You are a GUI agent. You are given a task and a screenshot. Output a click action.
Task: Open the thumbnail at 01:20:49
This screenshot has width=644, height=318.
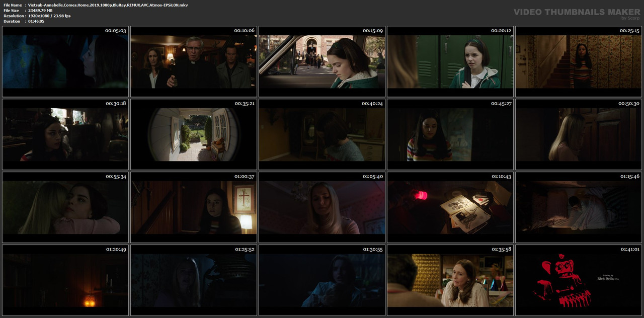coord(65,280)
